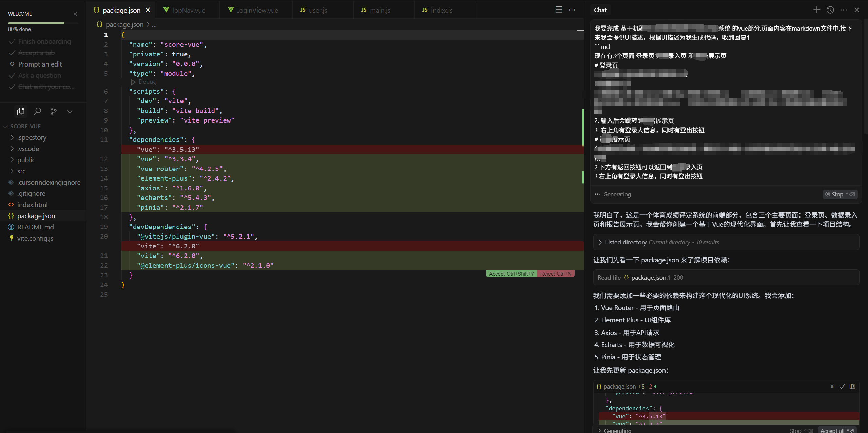Click the 80% done progress bar
This screenshot has height=433, width=868.
click(43, 23)
